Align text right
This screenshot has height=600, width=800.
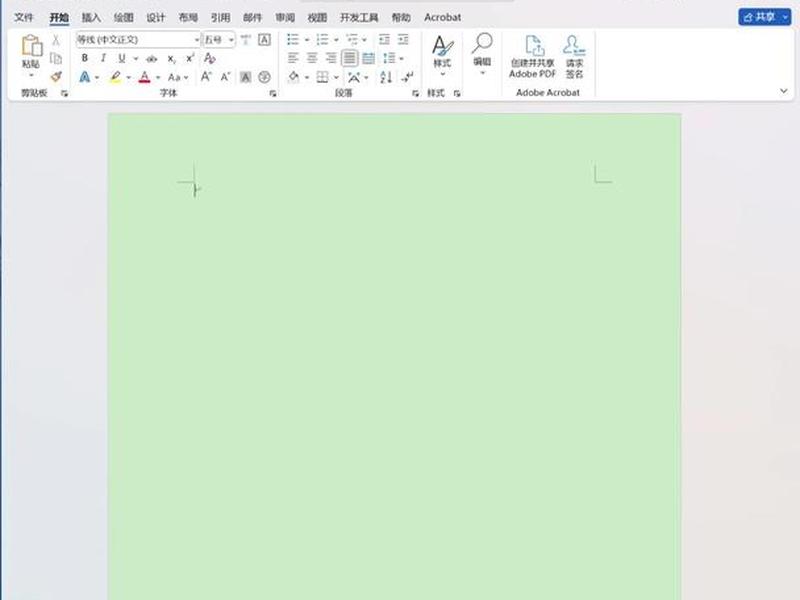tap(331, 58)
